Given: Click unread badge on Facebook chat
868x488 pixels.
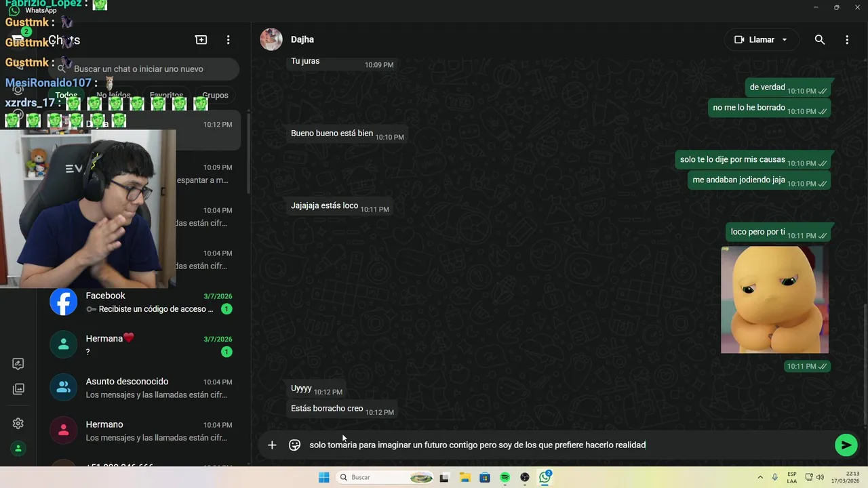Looking at the screenshot, I should (226, 309).
